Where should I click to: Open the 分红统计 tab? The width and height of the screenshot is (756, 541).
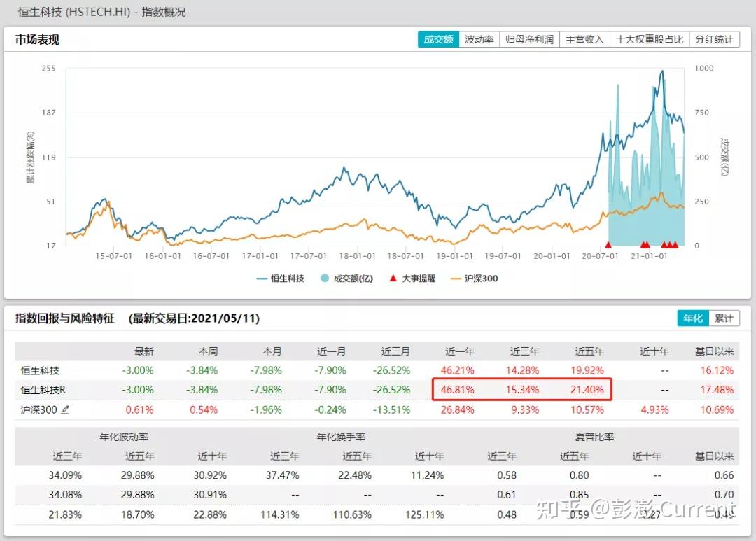click(x=713, y=39)
